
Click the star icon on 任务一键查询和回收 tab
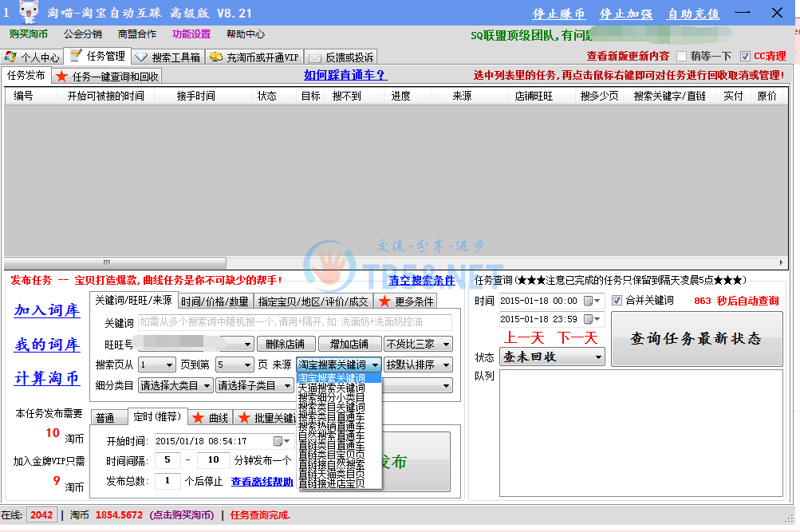(x=61, y=77)
